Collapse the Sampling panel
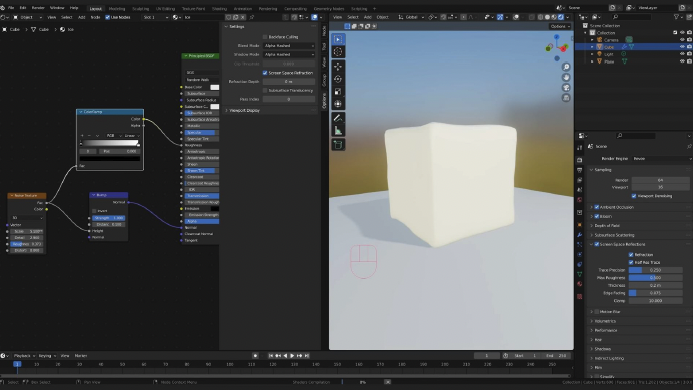693x390 pixels. click(602, 170)
